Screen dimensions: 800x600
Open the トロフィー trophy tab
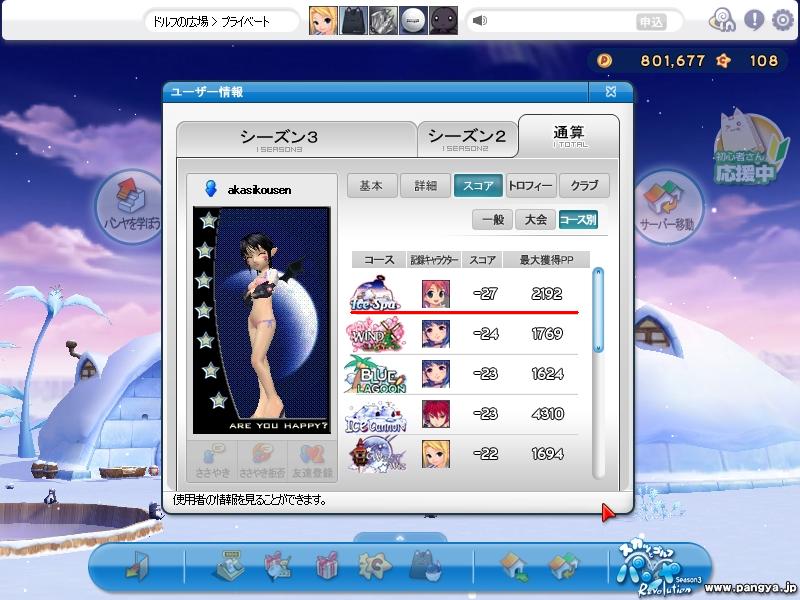point(531,186)
